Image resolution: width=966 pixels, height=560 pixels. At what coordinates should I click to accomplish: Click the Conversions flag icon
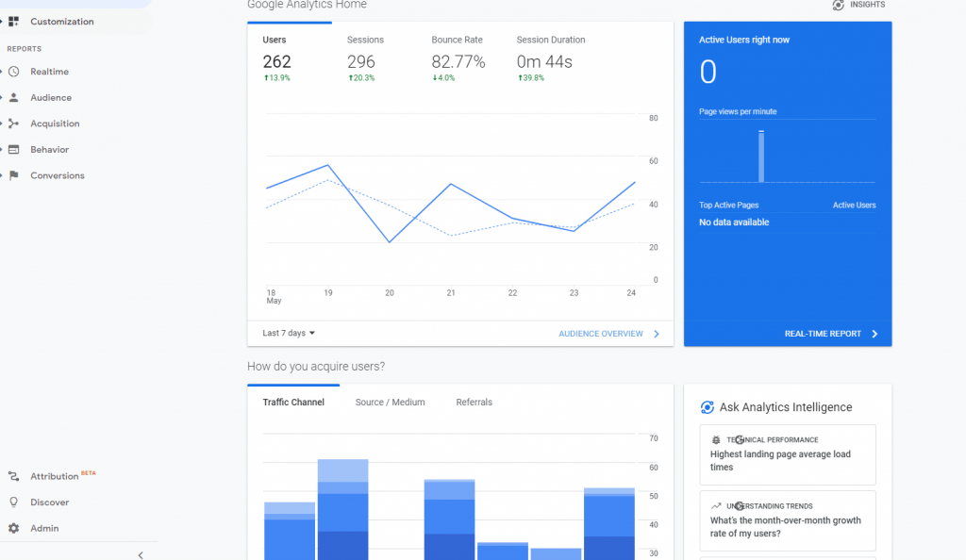click(13, 175)
